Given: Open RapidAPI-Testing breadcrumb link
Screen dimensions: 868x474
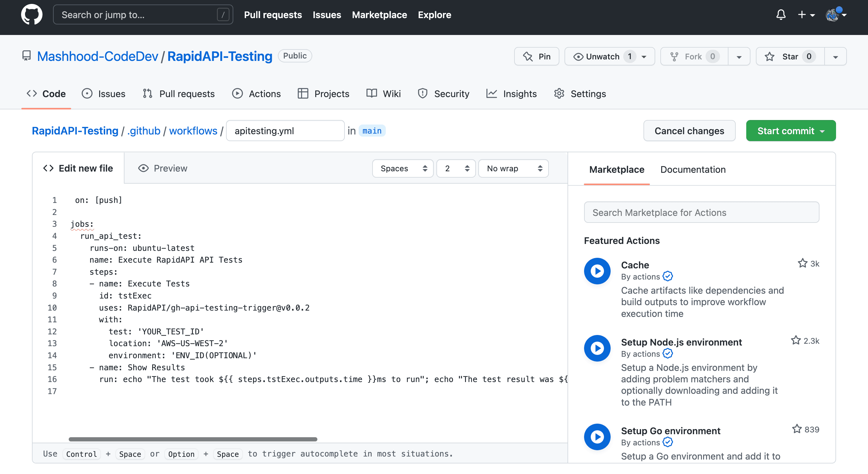Looking at the screenshot, I should tap(75, 131).
